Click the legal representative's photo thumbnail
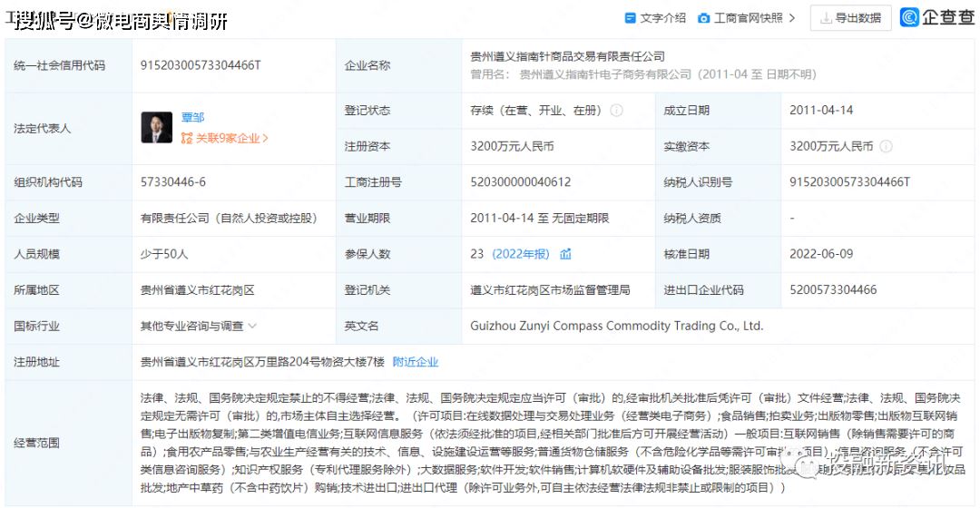Image resolution: width=980 pixels, height=508 pixels. coord(156,128)
